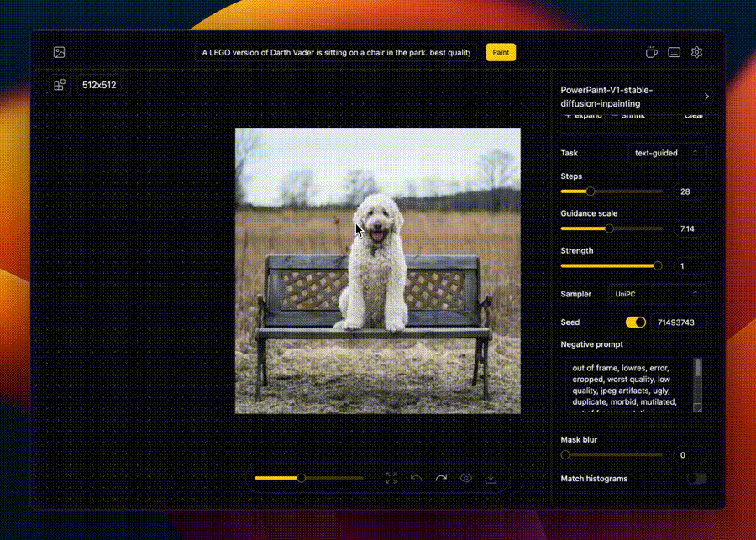Reset zoom with the expand-arrows icon
The width and height of the screenshot is (756, 540).
(x=391, y=478)
